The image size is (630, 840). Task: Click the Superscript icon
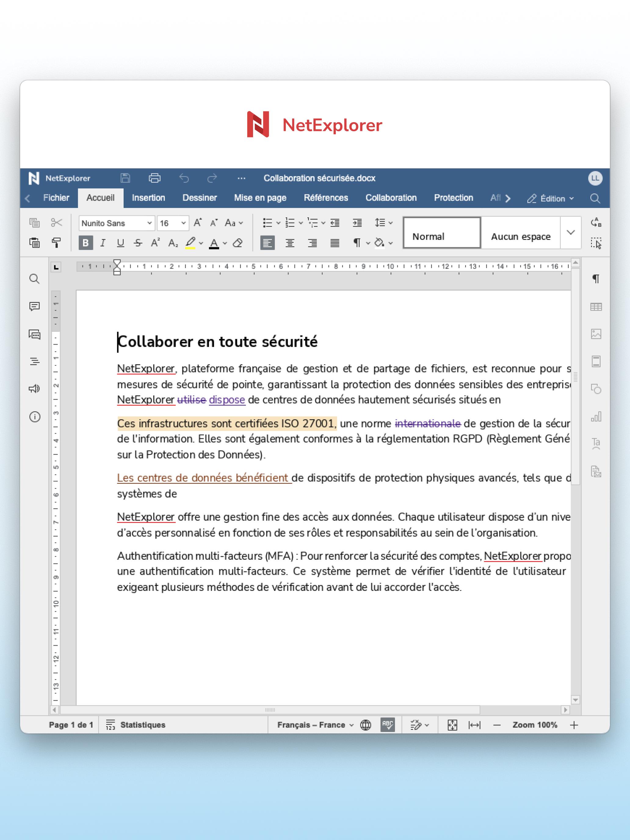[x=155, y=243]
